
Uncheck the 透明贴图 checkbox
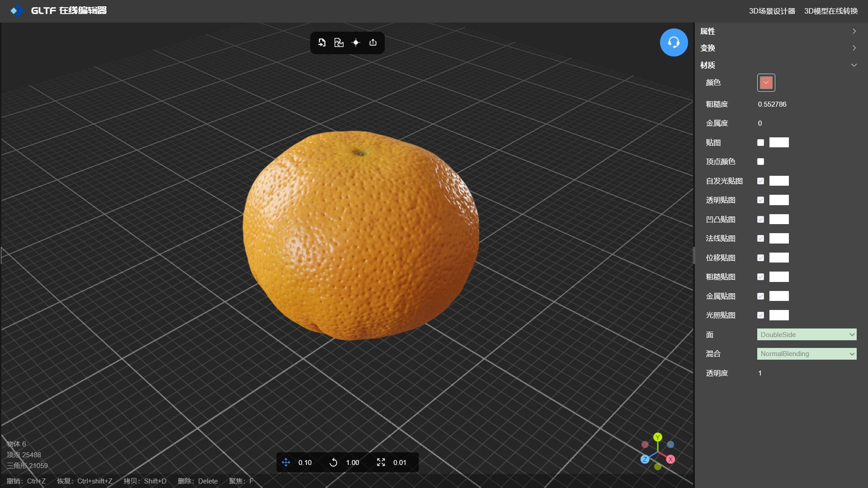(x=760, y=200)
